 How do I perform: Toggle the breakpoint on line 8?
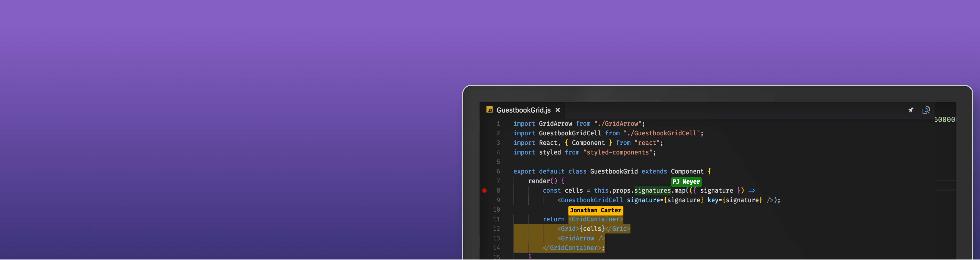484,191
